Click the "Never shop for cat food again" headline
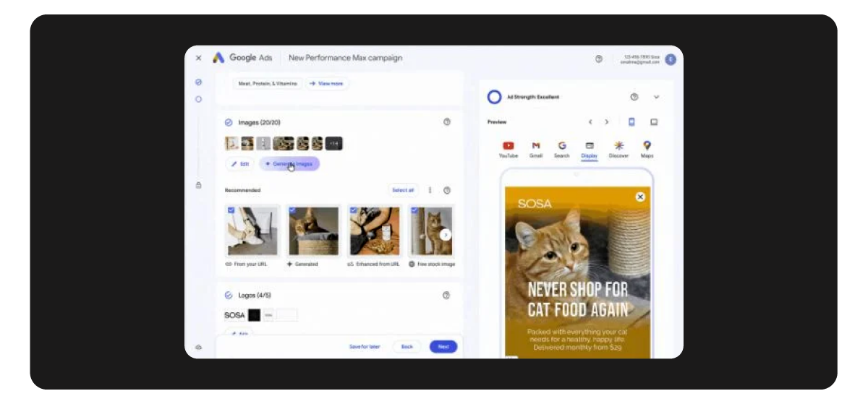 (577, 301)
